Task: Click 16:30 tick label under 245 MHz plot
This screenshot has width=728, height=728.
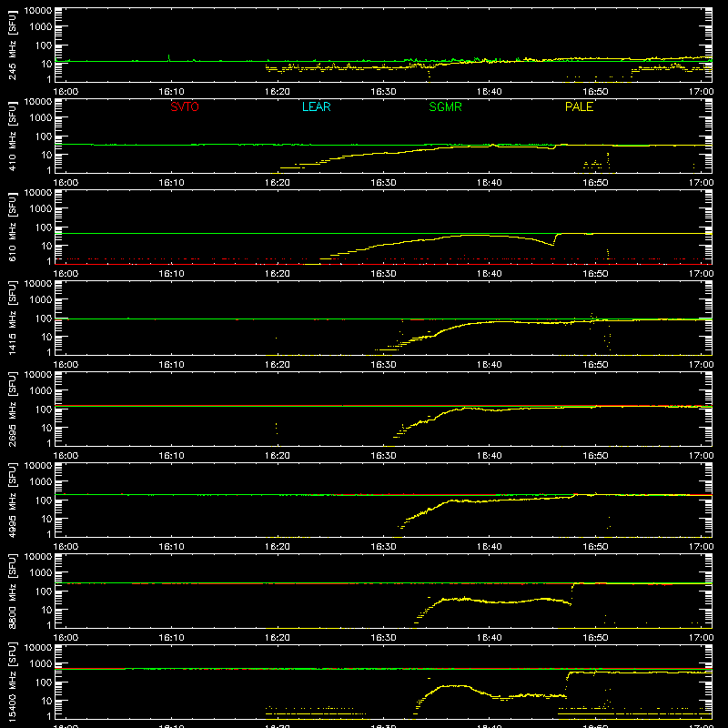Action: pos(383,92)
